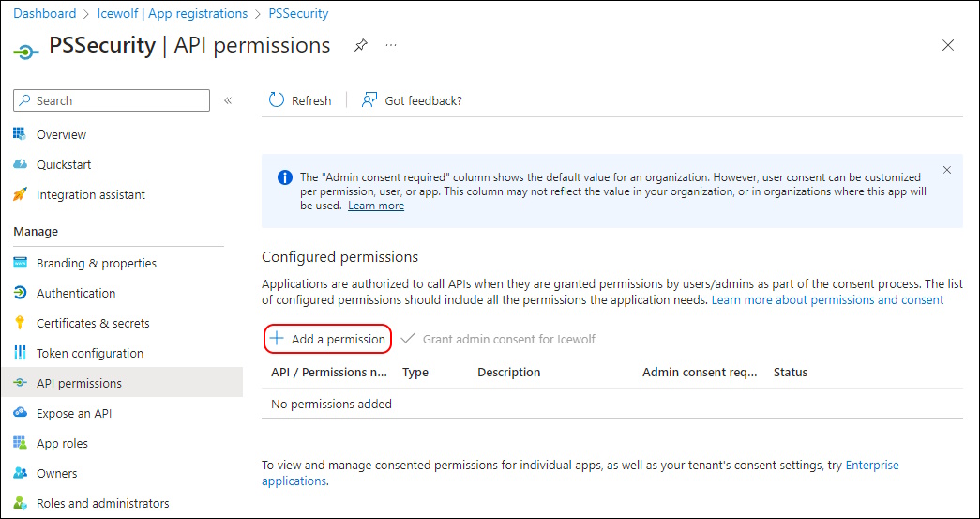Image resolution: width=980 pixels, height=519 pixels.
Task: Click the sidebar Search field
Action: click(112, 100)
